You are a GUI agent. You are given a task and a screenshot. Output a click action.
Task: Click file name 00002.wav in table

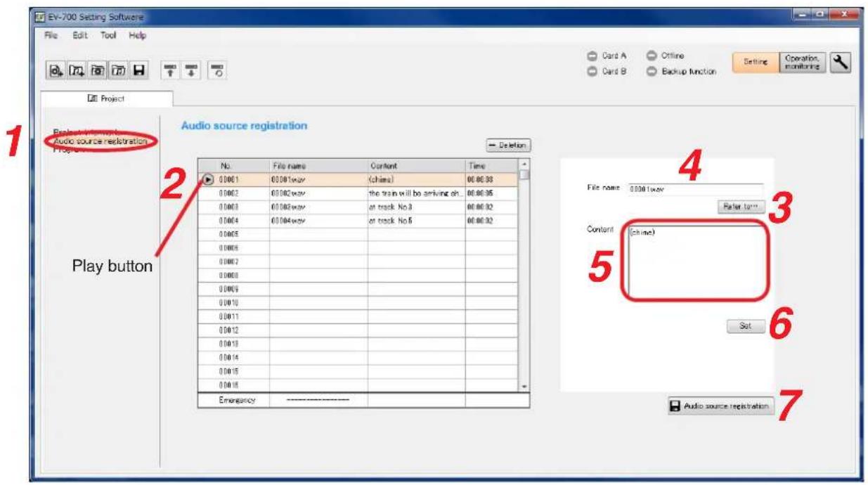click(318, 193)
